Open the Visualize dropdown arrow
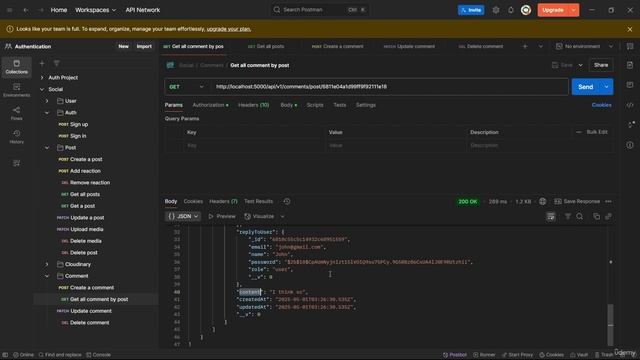The image size is (640, 360). tap(282, 216)
